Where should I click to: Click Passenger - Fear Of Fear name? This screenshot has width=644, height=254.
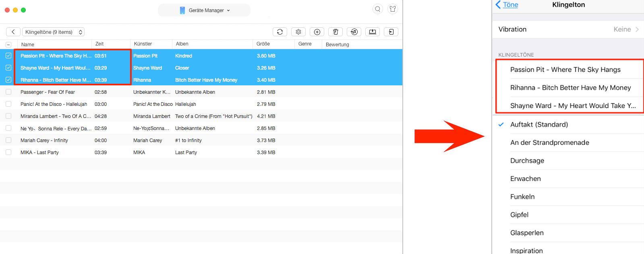48,92
